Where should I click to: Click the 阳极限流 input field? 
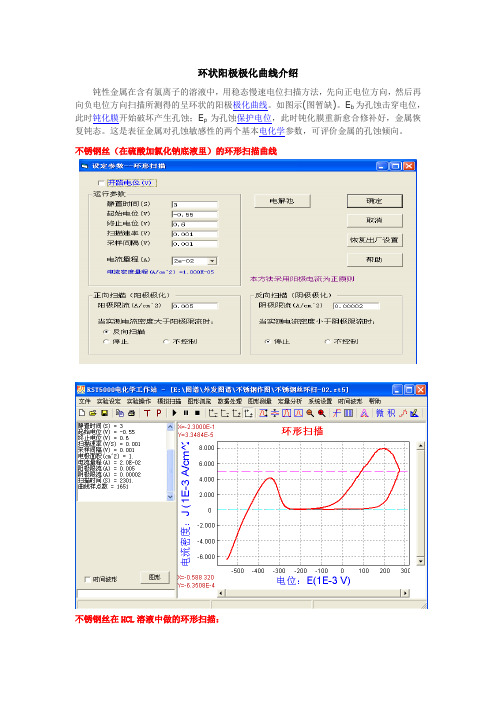pyautogui.click(x=195, y=306)
